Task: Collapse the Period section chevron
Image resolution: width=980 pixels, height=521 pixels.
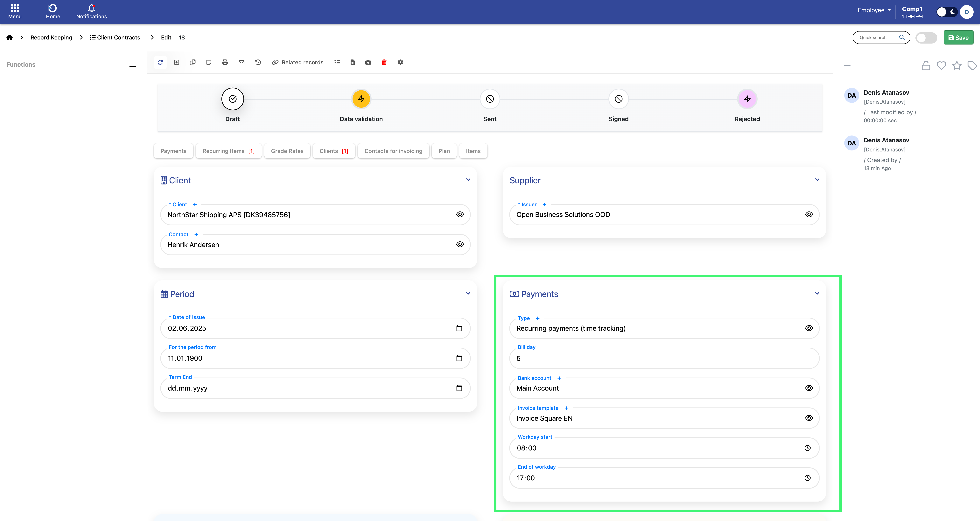Action: 468,293
